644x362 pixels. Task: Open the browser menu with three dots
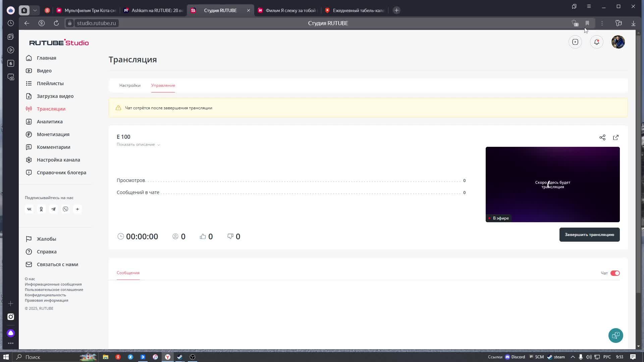pos(602,23)
